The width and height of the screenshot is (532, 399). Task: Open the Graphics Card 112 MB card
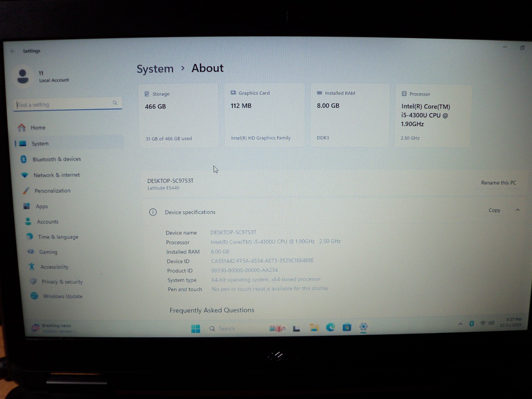point(264,115)
